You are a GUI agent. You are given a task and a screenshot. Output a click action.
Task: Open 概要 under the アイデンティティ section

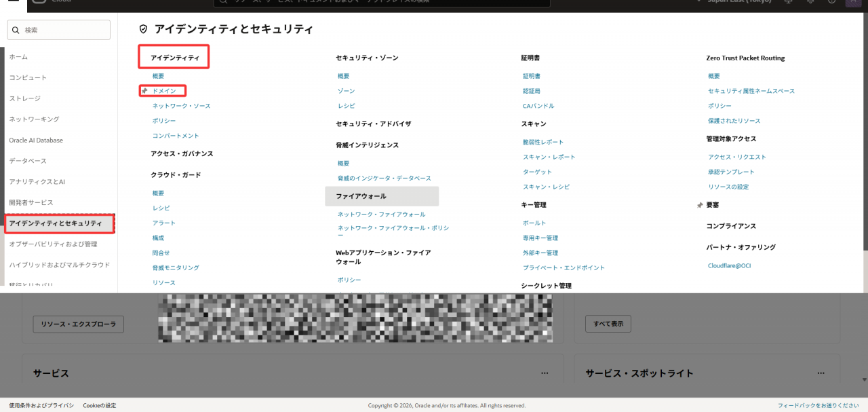(158, 76)
